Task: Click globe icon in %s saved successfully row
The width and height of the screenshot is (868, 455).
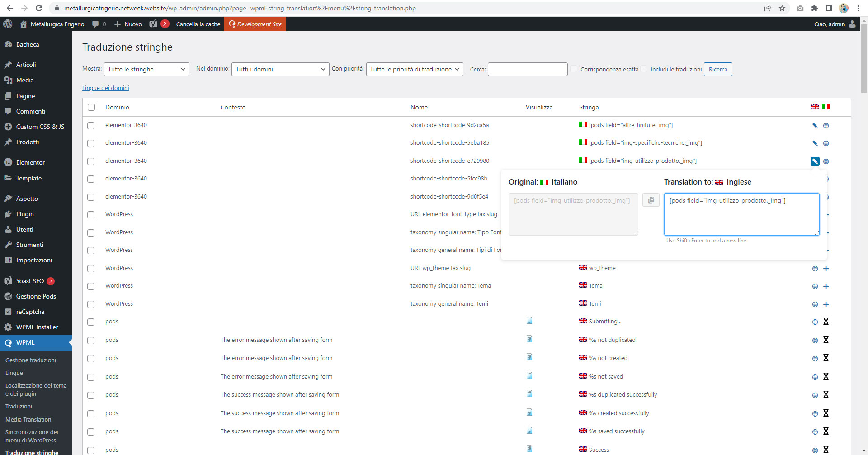Action: [x=815, y=432]
